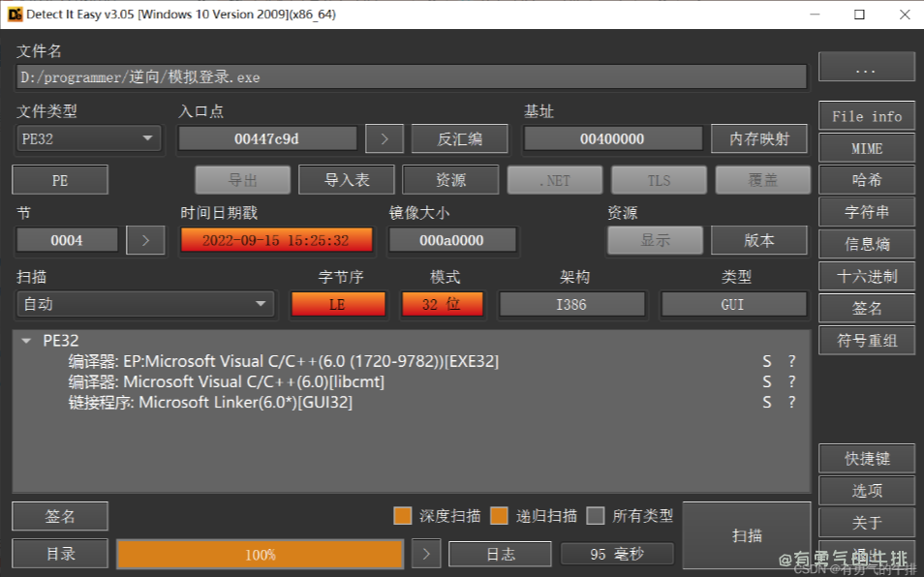The height and width of the screenshot is (577, 924).
Task: Click the 32 位 mode field
Action: [x=442, y=304]
